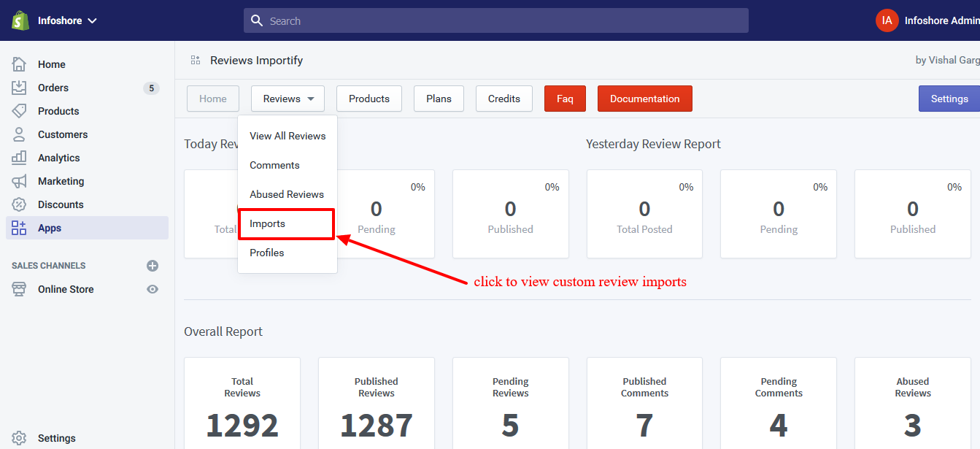Click the Abused Reviews 3 card

[913, 403]
